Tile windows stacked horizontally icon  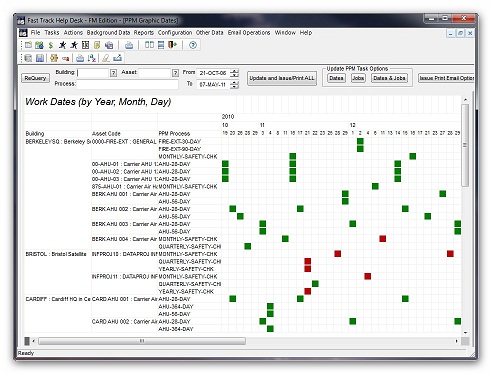click(x=161, y=45)
